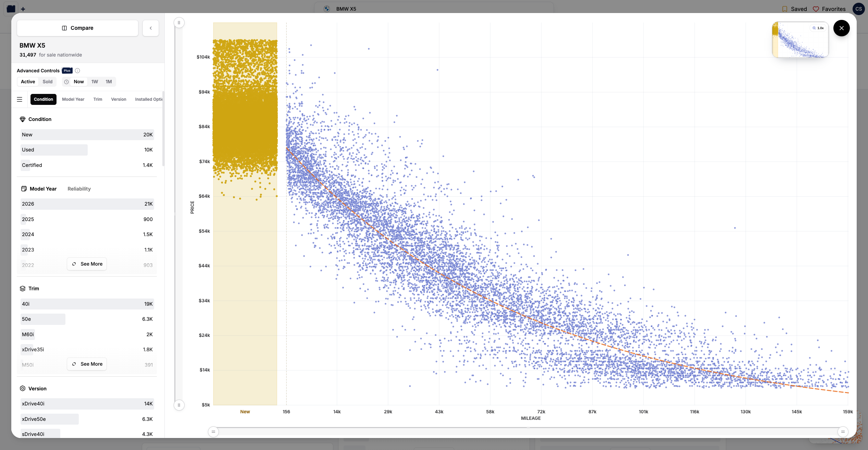This screenshot has width=868, height=450.
Task: Click the Compare button
Action: coord(77,28)
